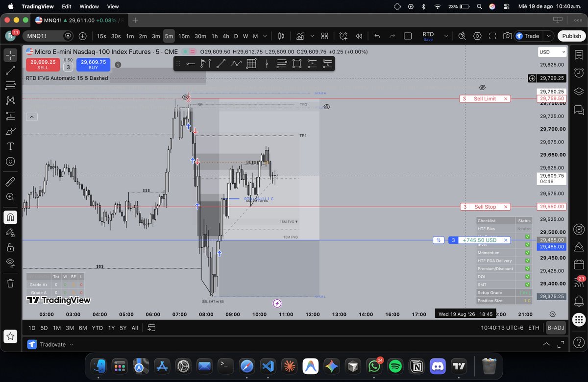Click the red SELL 29,609.25 button
This screenshot has width=588, height=382.
point(43,65)
